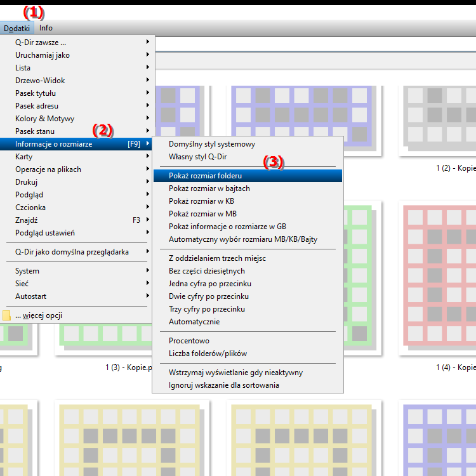
Task: Toggle the Procentowo option
Action: point(248,341)
